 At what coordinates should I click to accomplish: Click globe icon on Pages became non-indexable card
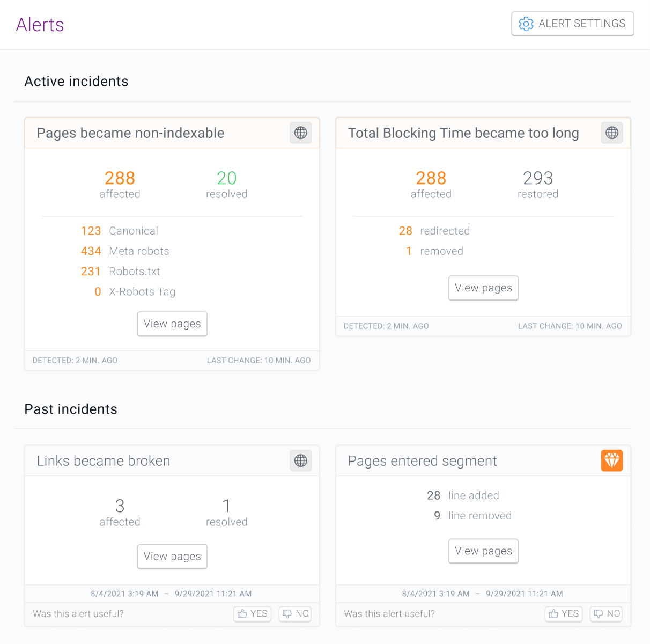(x=301, y=133)
